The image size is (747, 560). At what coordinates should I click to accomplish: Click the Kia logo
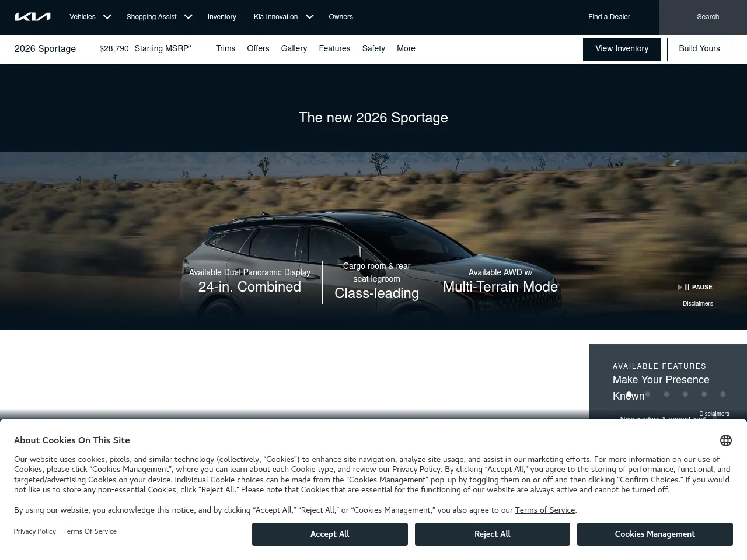(32, 17)
